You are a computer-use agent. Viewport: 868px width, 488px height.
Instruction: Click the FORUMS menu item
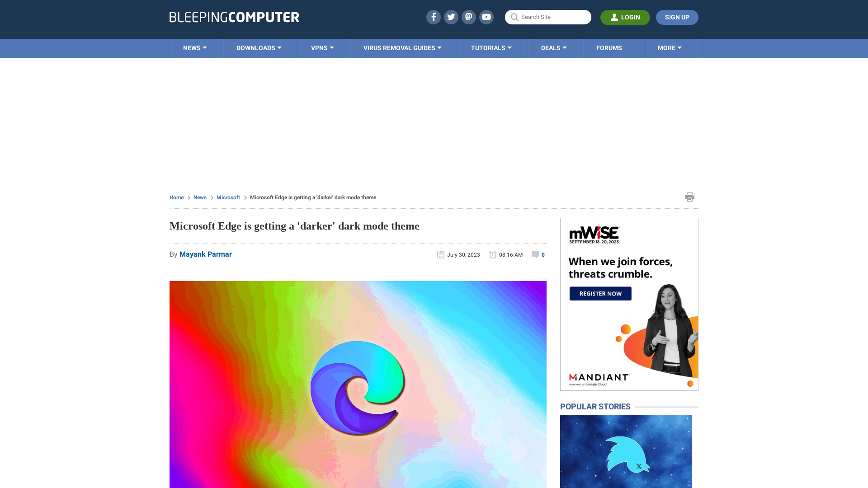point(609,47)
